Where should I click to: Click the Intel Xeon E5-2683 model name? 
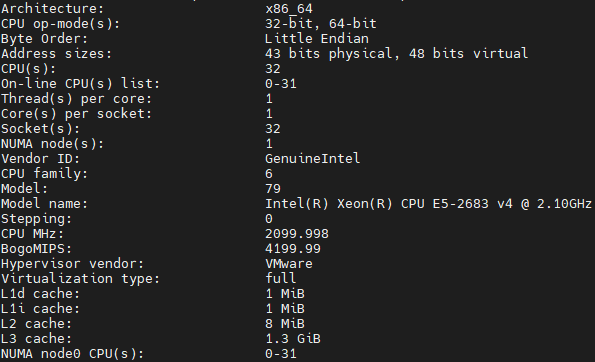(428, 204)
